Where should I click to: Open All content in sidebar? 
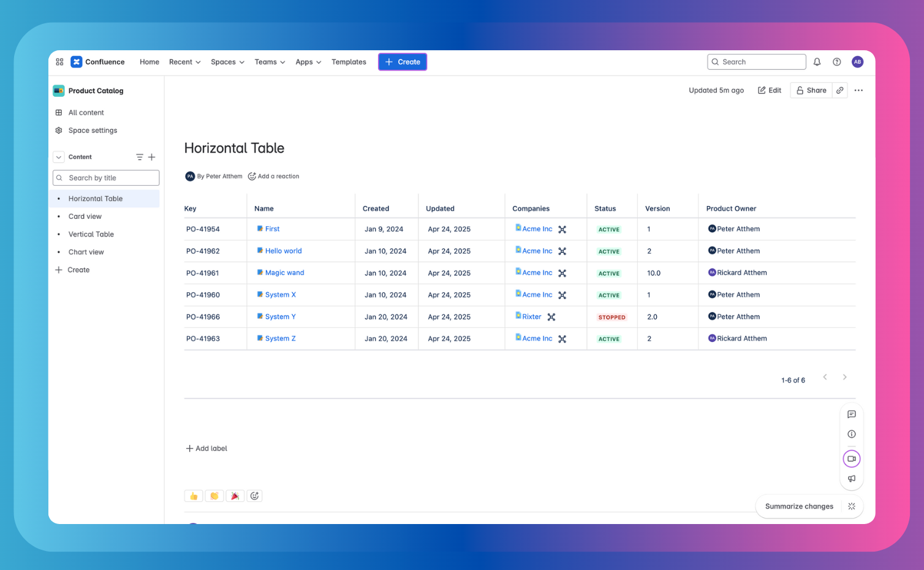(86, 113)
